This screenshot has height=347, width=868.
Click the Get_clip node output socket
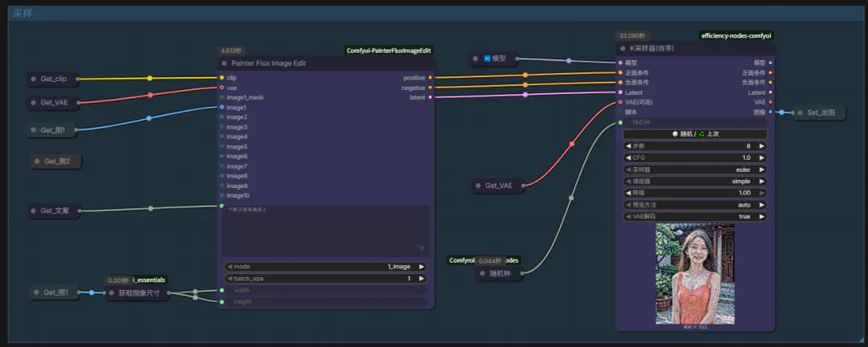pos(77,80)
